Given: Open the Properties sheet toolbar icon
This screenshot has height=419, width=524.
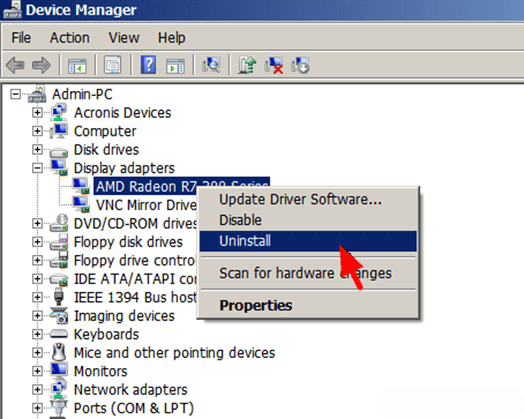Looking at the screenshot, I should 113,65.
